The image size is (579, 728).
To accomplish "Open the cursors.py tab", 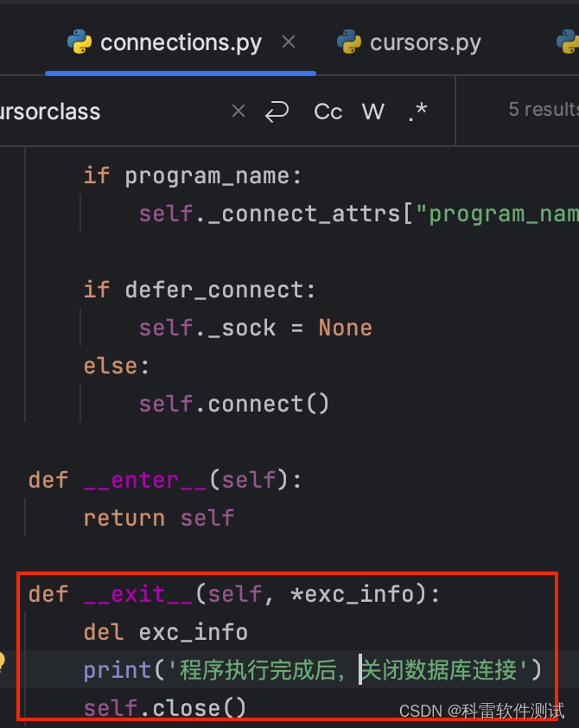I will point(410,42).
